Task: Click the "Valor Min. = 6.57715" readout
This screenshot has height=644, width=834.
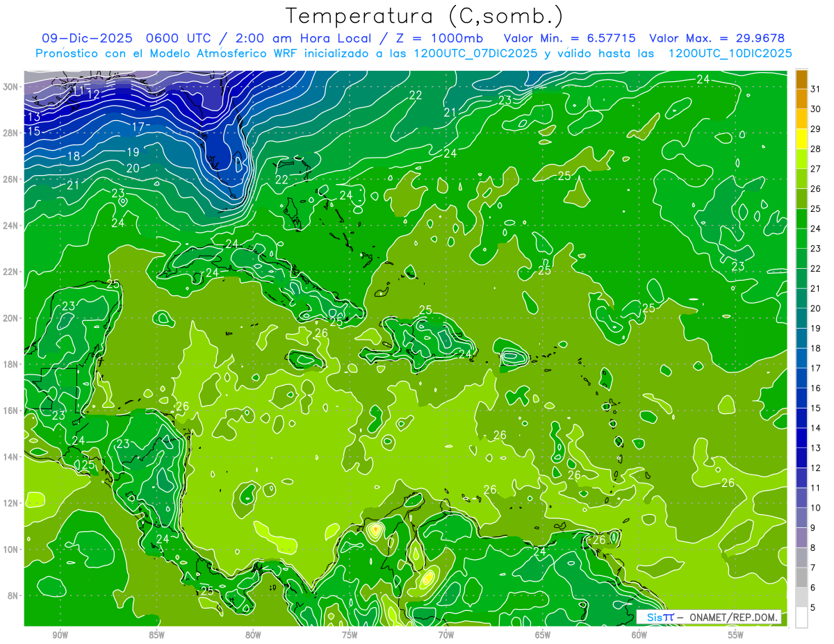Action: click(x=569, y=38)
